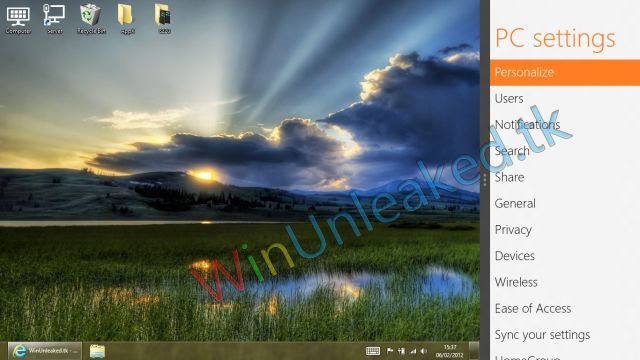This screenshot has width=640, height=360.
Task: Open Action Center flag icon in tray
Action: pos(390,351)
